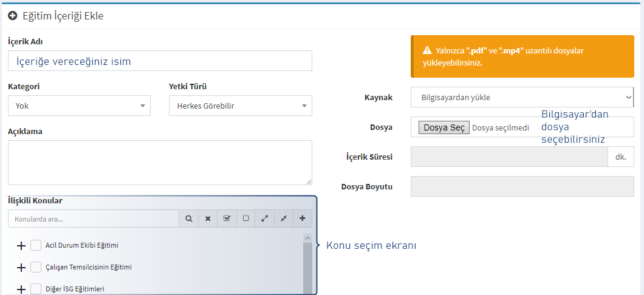Collapse all topics with the compress arrows icon
644x295 pixels.
coord(283,219)
